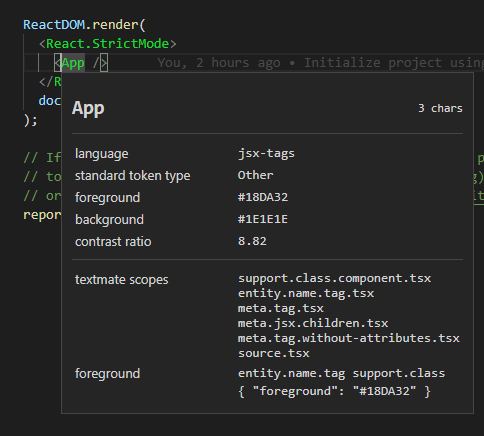Click the 'standard token type' label
The image size is (484, 436).
click(132, 176)
